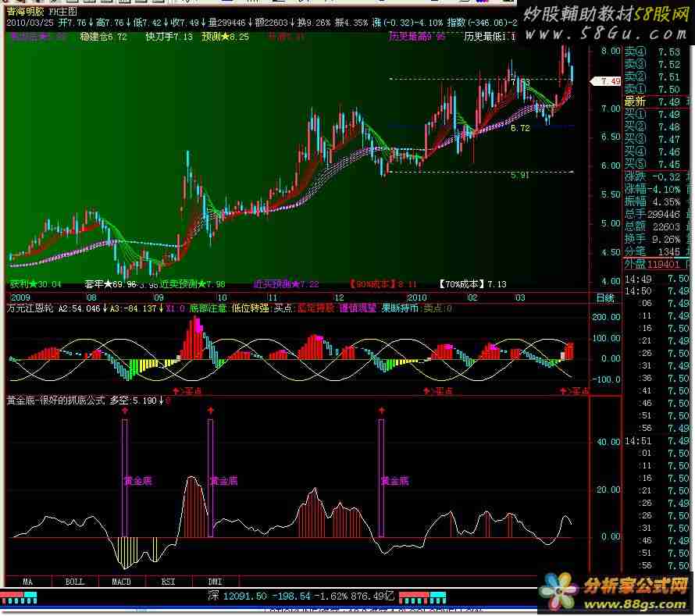
Task: Click the 2009 label on the date axis
Action: pos(20,297)
